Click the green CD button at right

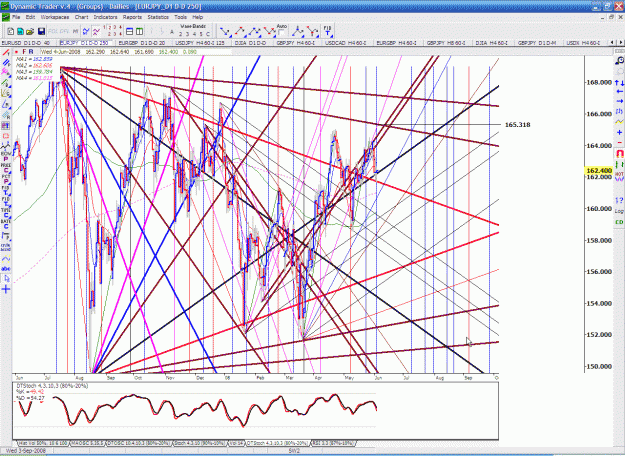click(619, 222)
